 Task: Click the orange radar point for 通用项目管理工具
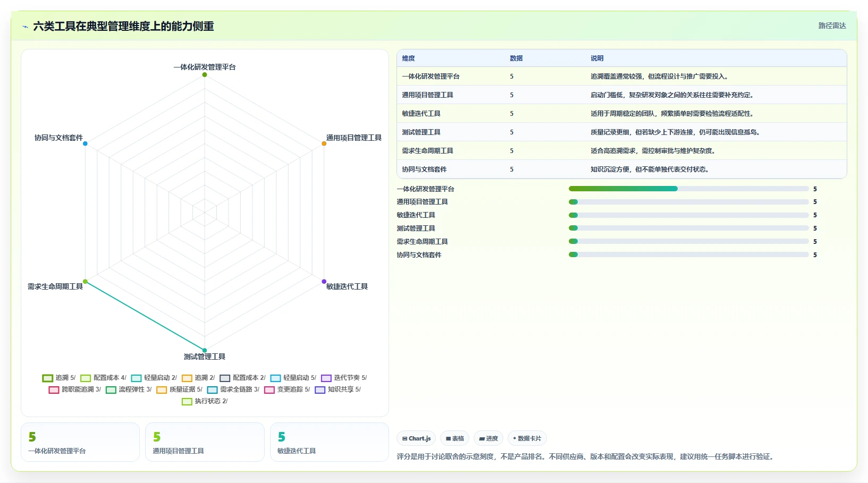pyautogui.click(x=324, y=143)
